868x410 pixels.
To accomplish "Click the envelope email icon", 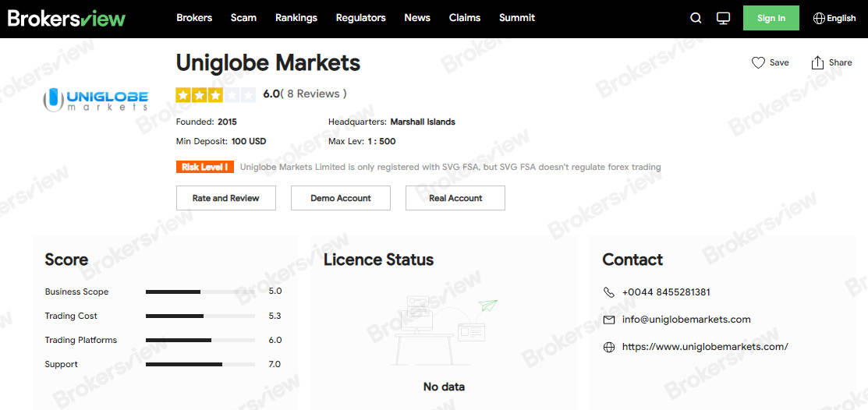I will (609, 320).
